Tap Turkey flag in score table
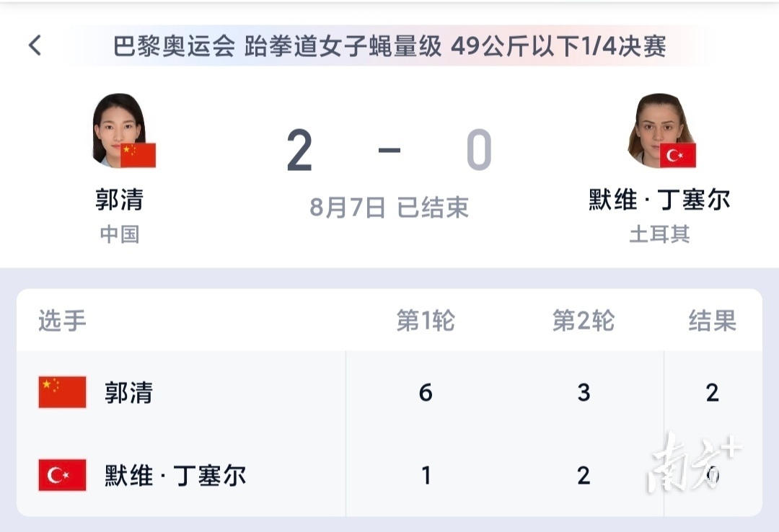This screenshot has width=779, height=532. click(x=62, y=475)
